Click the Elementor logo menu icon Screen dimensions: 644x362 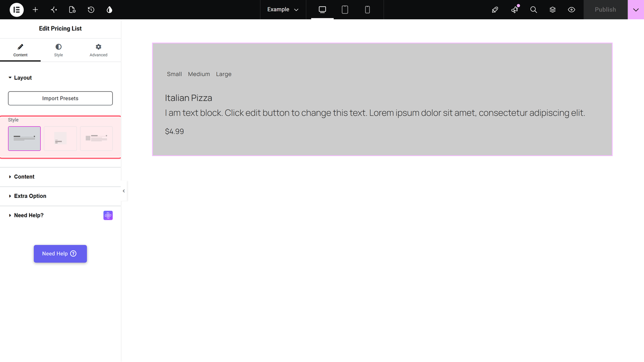[x=17, y=10]
